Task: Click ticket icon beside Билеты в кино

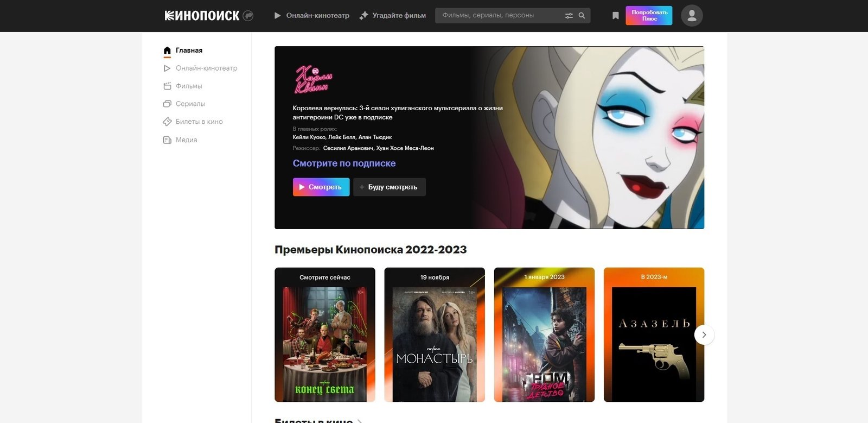Action: point(167,122)
